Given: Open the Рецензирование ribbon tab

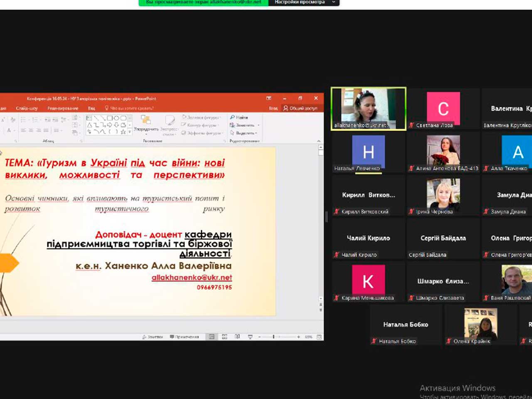Looking at the screenshot, I should [x=63, y=108].
